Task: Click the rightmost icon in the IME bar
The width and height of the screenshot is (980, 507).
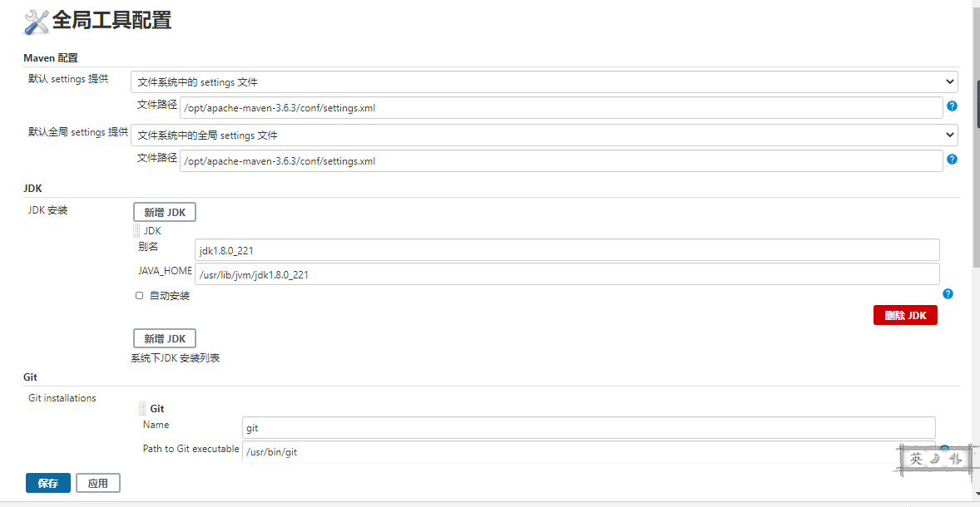Action: pyautogui.click(x=956, y=459)
